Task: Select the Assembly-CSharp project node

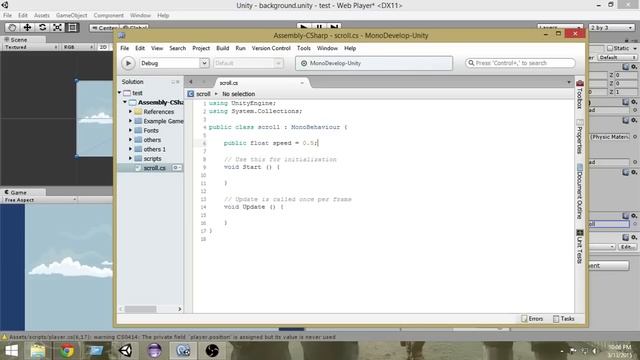Action: tap(160, 102)
